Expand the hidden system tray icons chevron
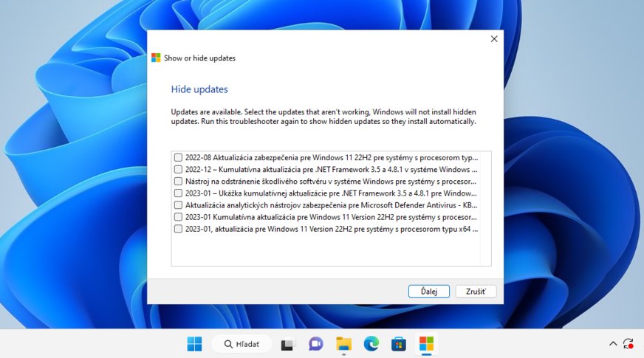Viewport: 644px width, 358px height. pyautogui.click(x=612, y=344)
